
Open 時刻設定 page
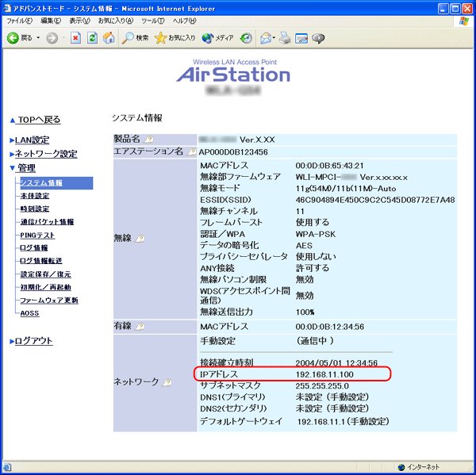pyautogui.click(x=35, y=209)
